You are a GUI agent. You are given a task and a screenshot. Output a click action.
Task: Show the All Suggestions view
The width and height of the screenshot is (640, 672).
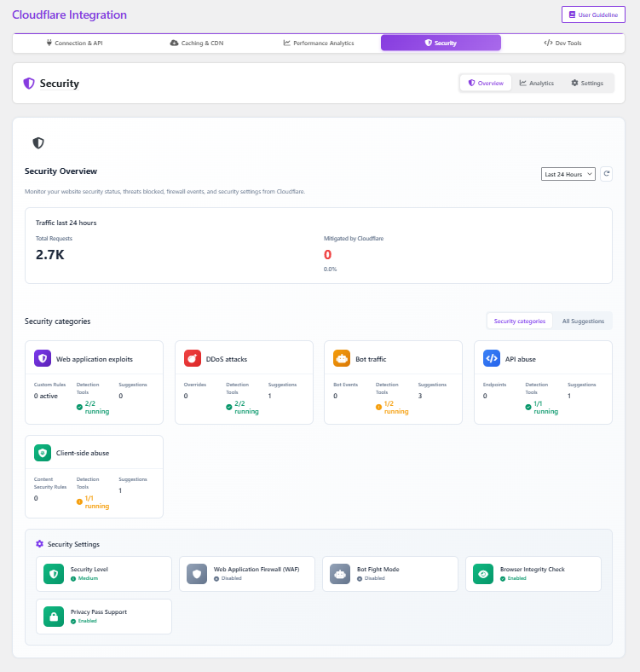(583, 321)
